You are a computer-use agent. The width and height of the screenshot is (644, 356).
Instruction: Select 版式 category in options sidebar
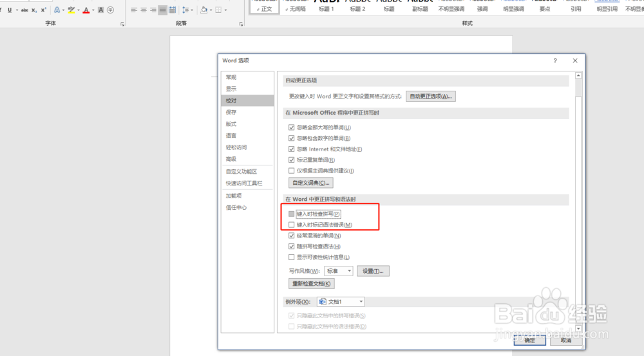(x=247, y=124)
